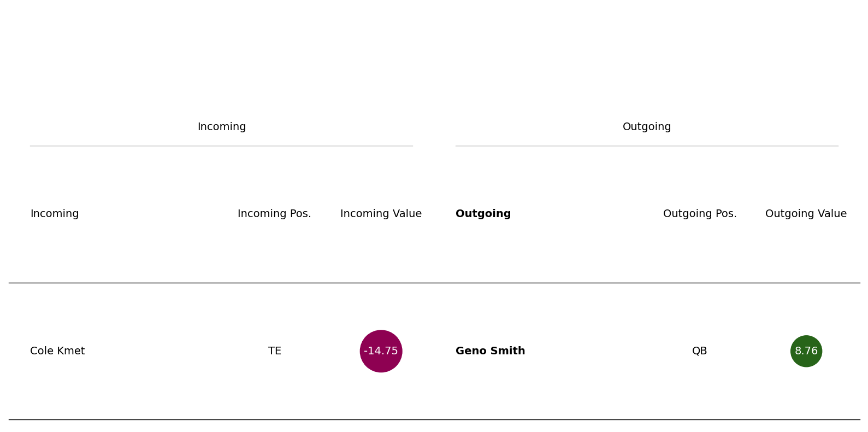Click the Geno Smith player name
The height and width of the screenshot is (432, 868).
pos(491,351)
